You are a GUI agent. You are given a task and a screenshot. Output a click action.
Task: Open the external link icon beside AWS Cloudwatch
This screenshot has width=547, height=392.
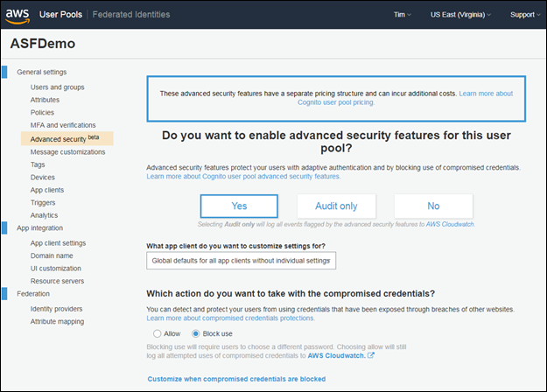(x=371, y=355)
